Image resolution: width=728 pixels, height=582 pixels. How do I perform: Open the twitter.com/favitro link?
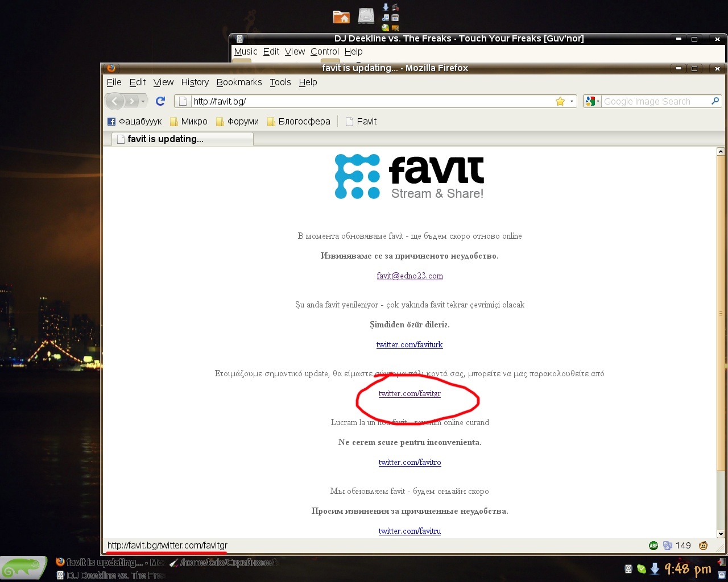tap(409, 462)
